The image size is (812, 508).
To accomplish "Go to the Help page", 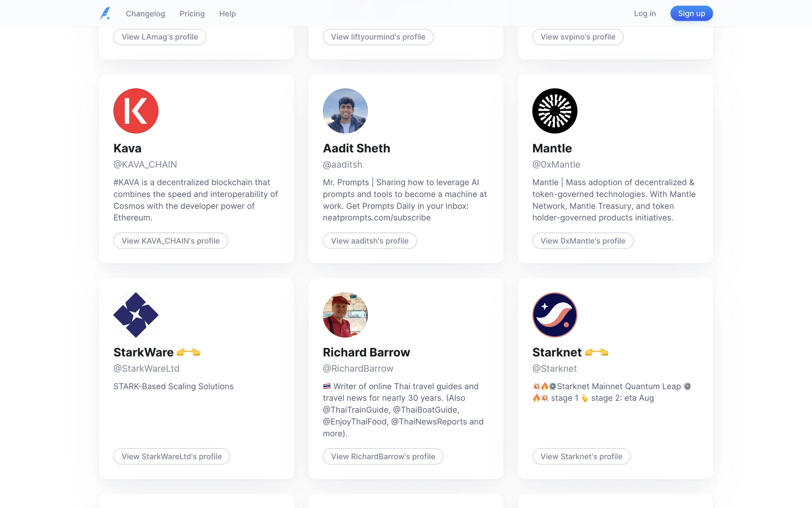I will point(228,14).
